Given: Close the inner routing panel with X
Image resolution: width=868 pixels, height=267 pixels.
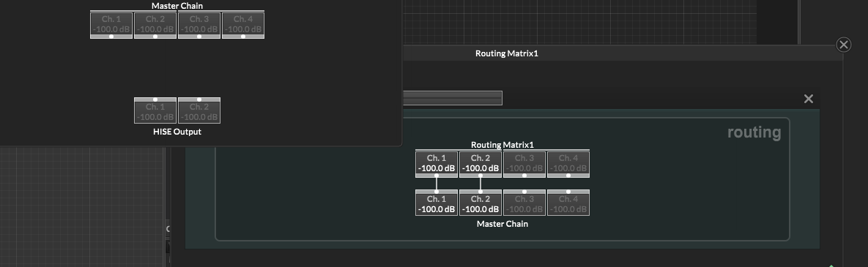Looking at the screenshot, I should coord(808,99).
